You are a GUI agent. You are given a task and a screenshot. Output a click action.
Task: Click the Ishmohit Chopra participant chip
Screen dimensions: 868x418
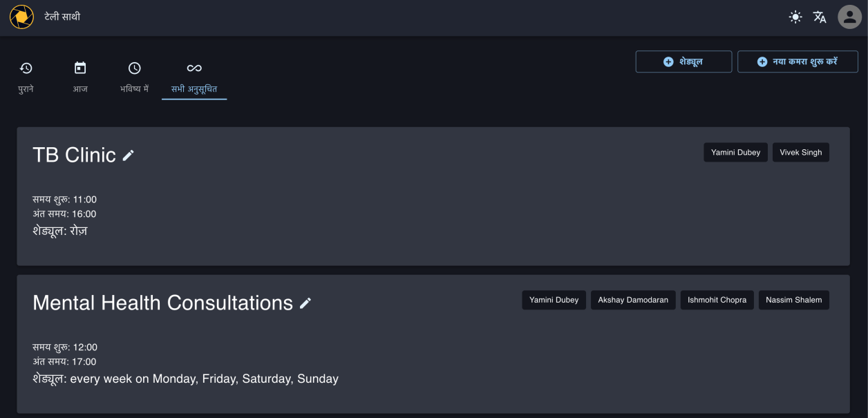pos(717,301)
